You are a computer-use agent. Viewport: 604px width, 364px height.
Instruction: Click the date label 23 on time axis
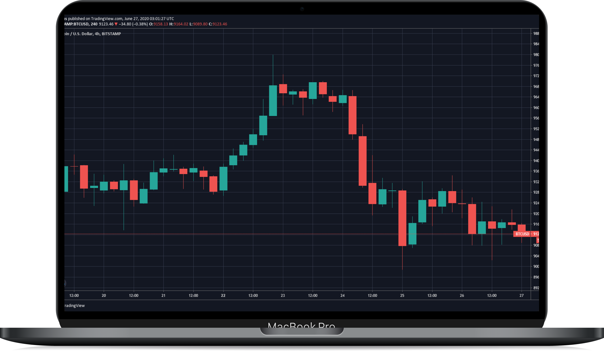click(283, 295)
